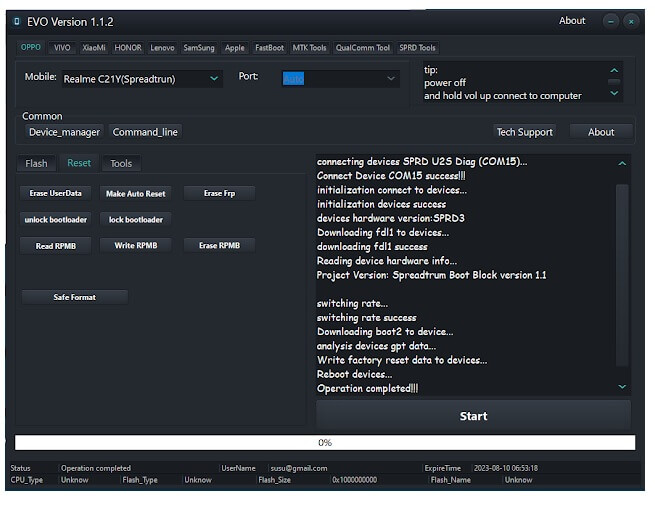
Task: Switch to the OPPO brand tab
Action: 31,47
